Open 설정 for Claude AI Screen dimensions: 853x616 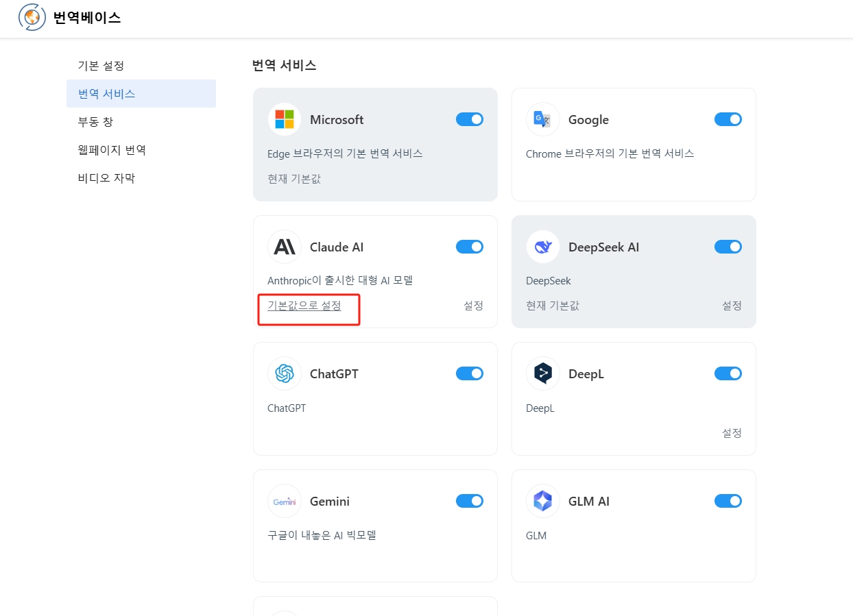point(473,306)
